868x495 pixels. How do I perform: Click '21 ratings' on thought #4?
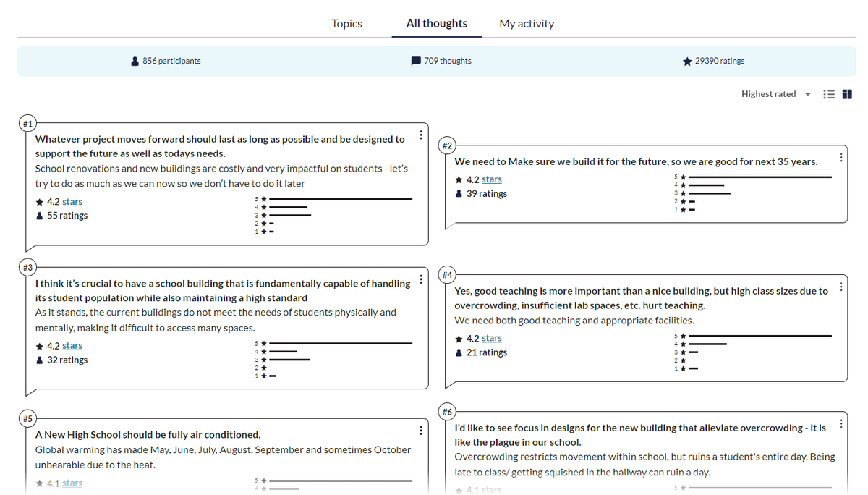click(x=487, y=352)
